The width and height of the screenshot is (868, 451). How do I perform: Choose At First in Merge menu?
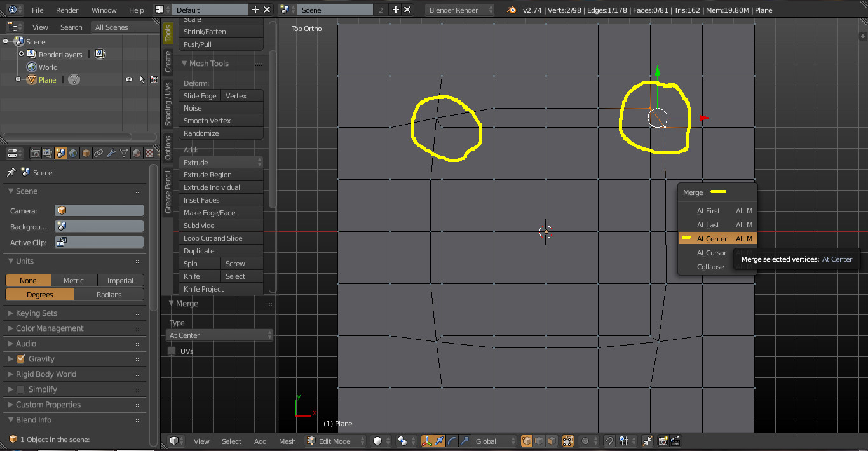pos(717,211)
